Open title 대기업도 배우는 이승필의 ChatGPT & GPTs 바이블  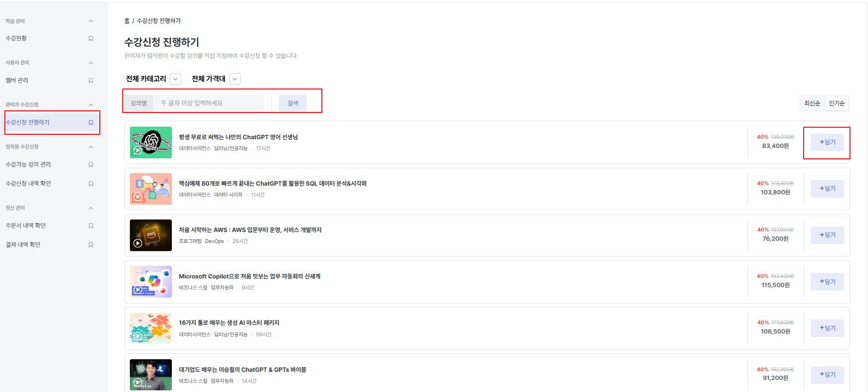[x=243, y=370]
